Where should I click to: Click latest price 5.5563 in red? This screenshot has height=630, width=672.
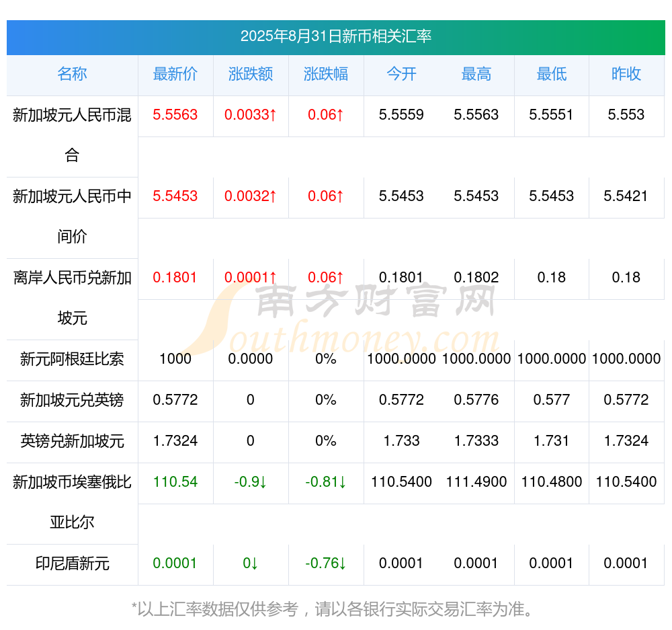175,115
